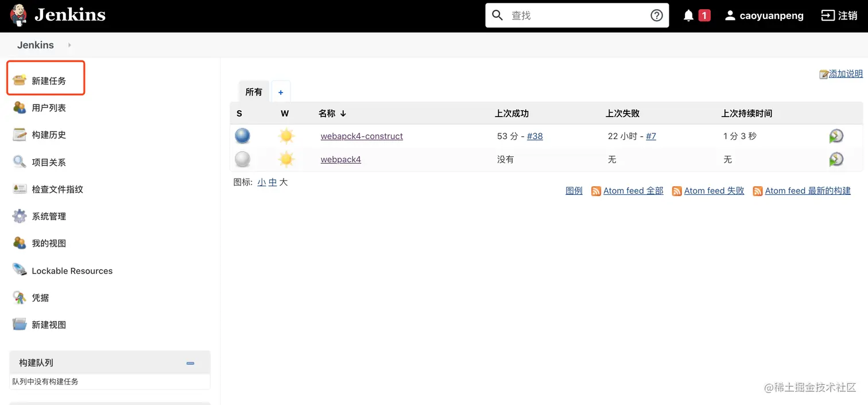Click the 用户列表 people icon
Viewport: 868px width, 405px height.
[x=20, y=107]
